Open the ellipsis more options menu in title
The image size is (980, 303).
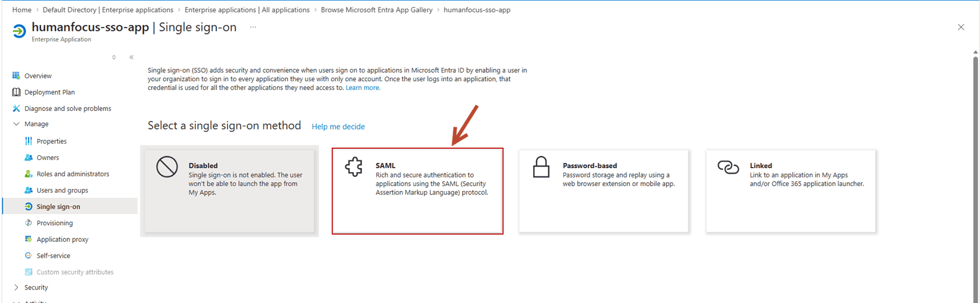tap(253, 27)
